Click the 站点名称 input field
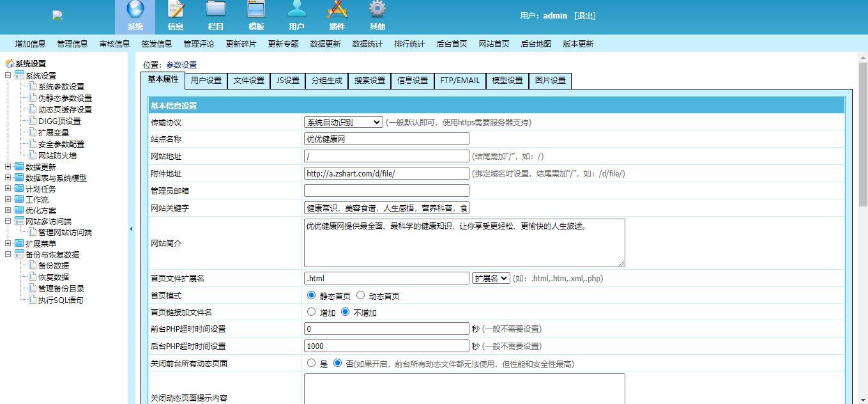 (386, 139)
